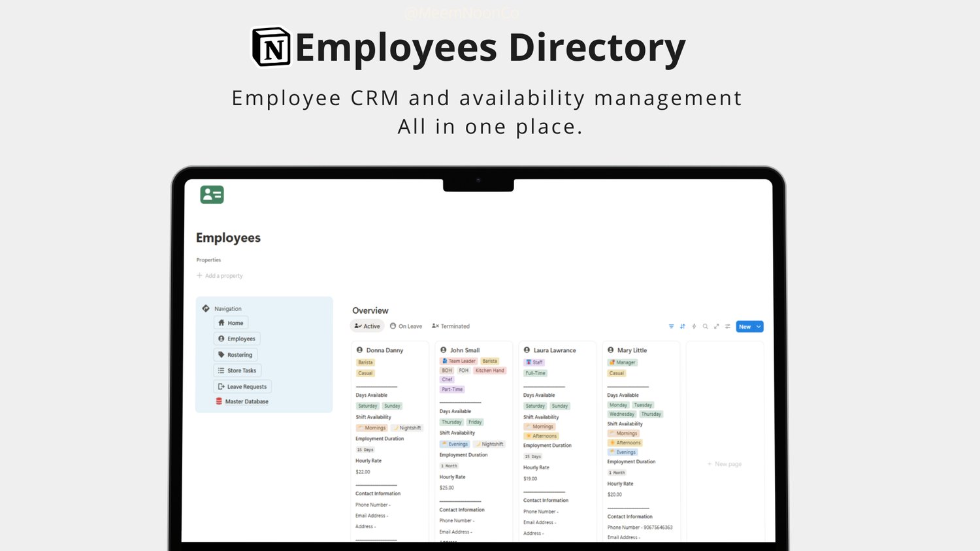980x551 pixels.
Task: Click Donna Danny's profile icon
Action: (359, 350)
